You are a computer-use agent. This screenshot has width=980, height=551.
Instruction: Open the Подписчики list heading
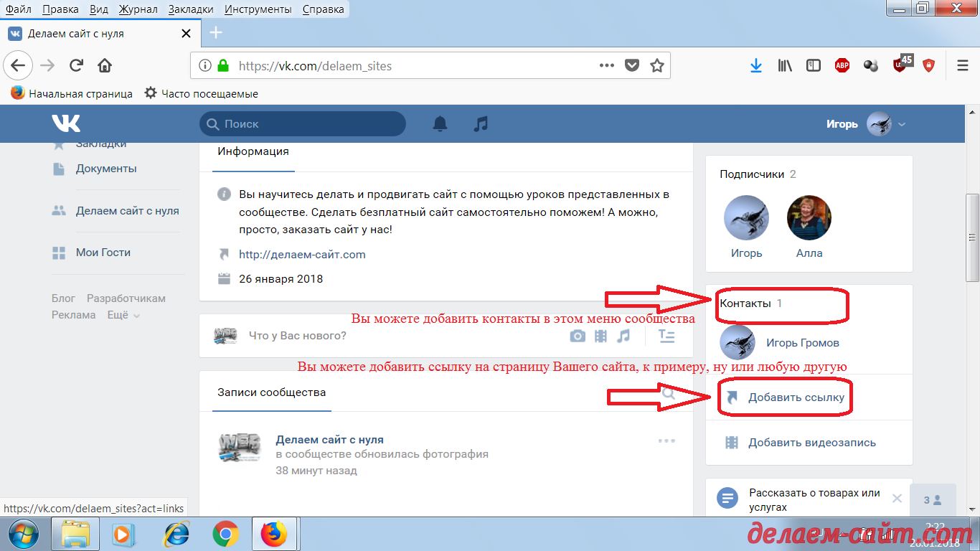(752, 174)
